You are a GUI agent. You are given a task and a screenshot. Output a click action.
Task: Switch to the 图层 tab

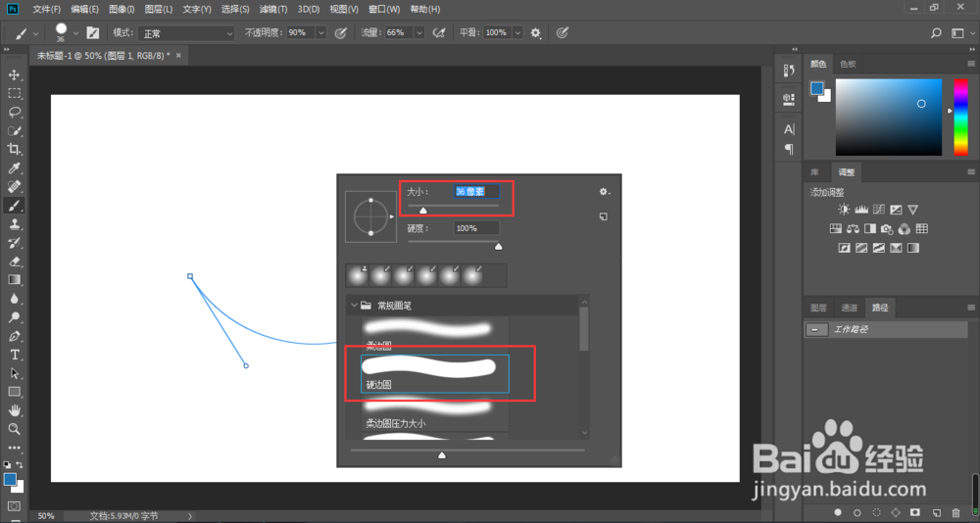818,308
